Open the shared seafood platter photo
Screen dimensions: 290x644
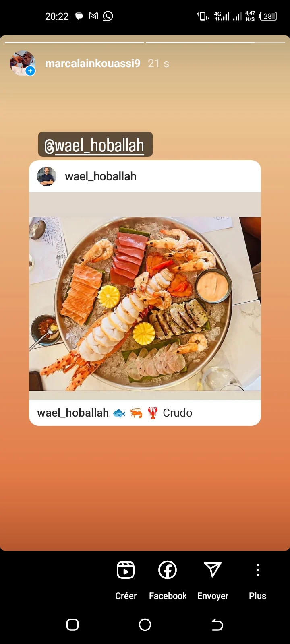pyautogui.click(x=145, y=304)
